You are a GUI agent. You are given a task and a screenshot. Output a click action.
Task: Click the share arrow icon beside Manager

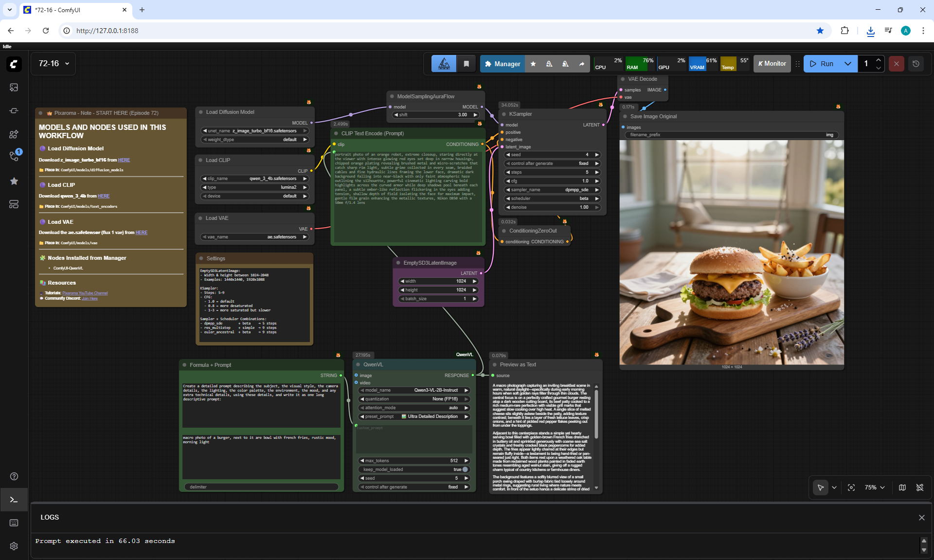coord(581,64)
